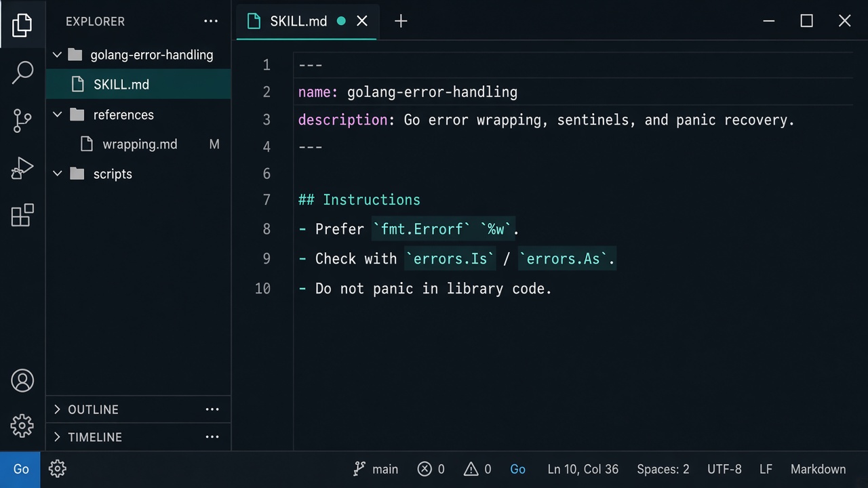Open Manage gear in activity bar
Viewport: 868px width, 488px height.
[x=22, y=426]
